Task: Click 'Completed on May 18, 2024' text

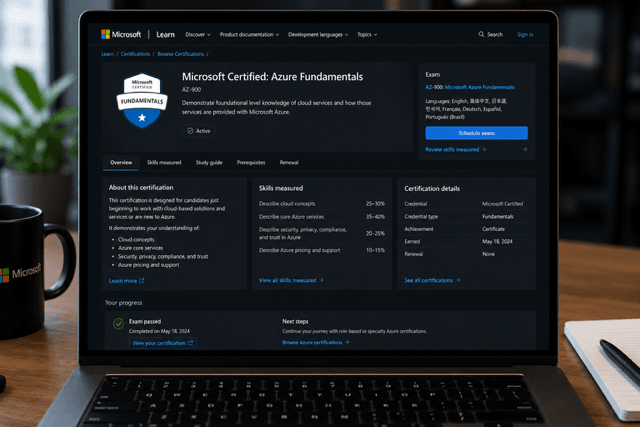Action: click(159, 331)
